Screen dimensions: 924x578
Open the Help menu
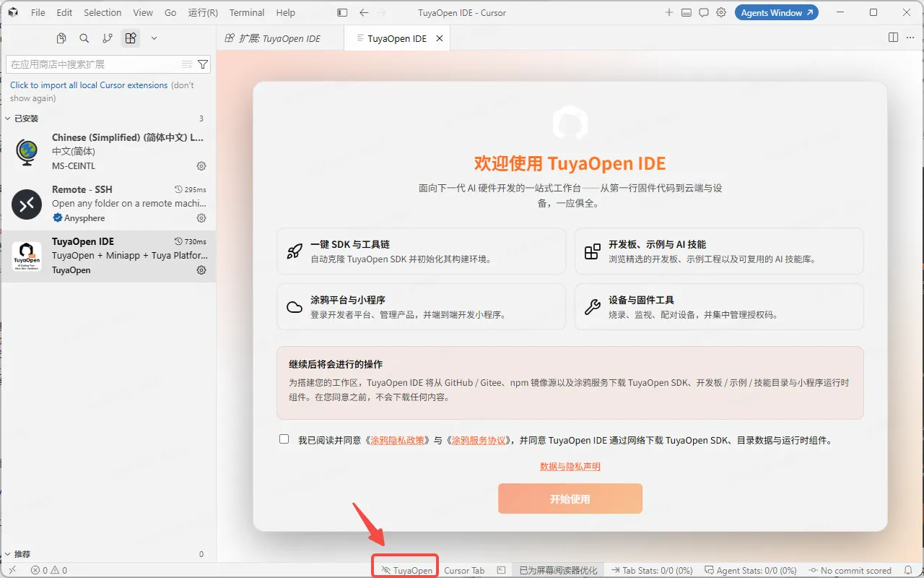point(286,12)
